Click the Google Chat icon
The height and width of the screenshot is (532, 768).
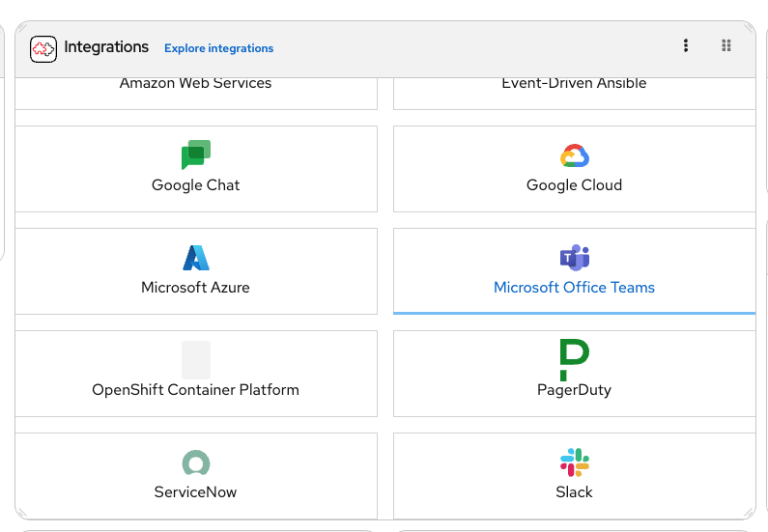[x=196, y=155]
